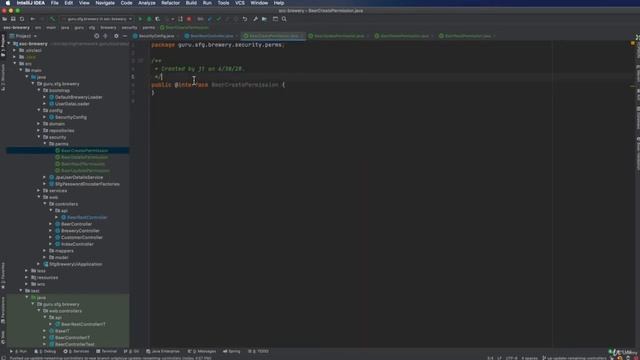This screenshot has width=640, height=360.
Task: Click the green Run play icon
Action: (x=140, y=19)
